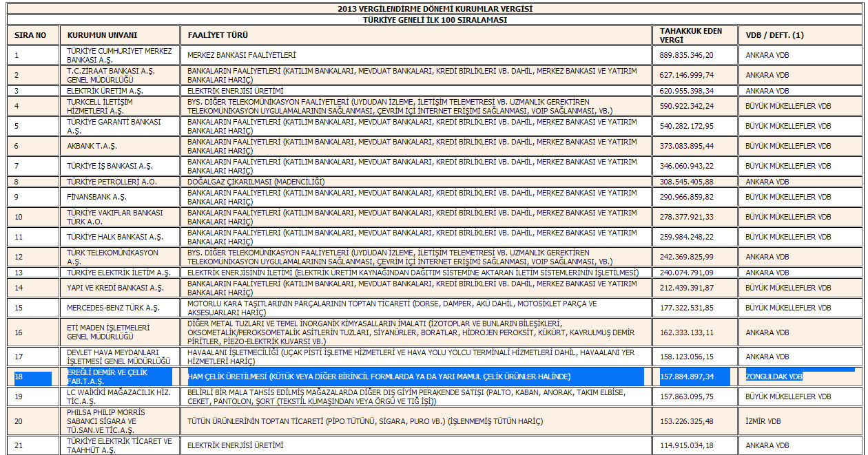Screen dimensions: 868x455
Task: Click the ZONGULDAK VDB cell
Action: [800, 377]
